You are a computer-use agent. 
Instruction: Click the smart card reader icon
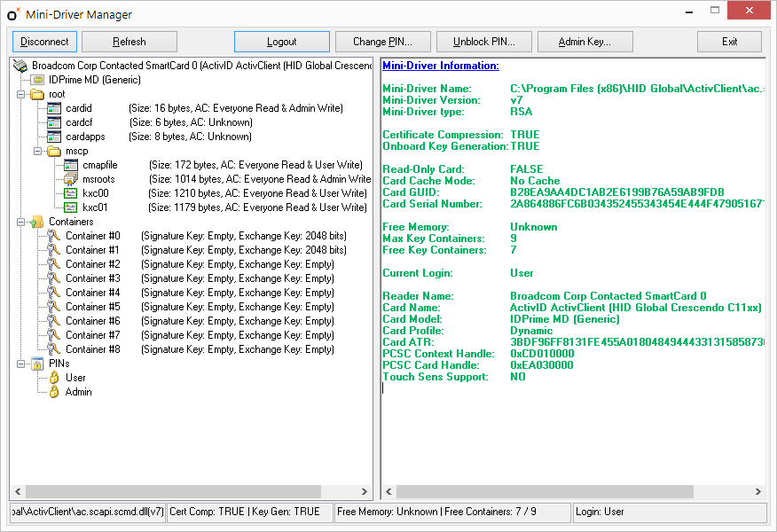click(x=20, y=66)
